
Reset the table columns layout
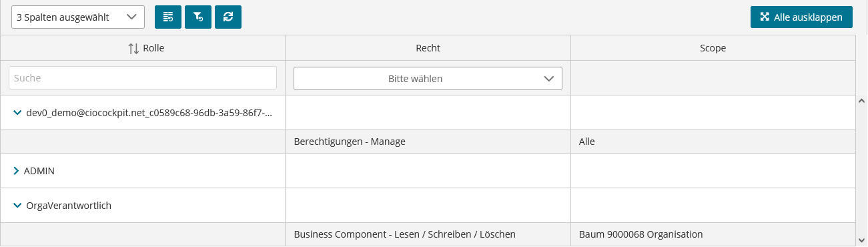[x=168, y=17]
